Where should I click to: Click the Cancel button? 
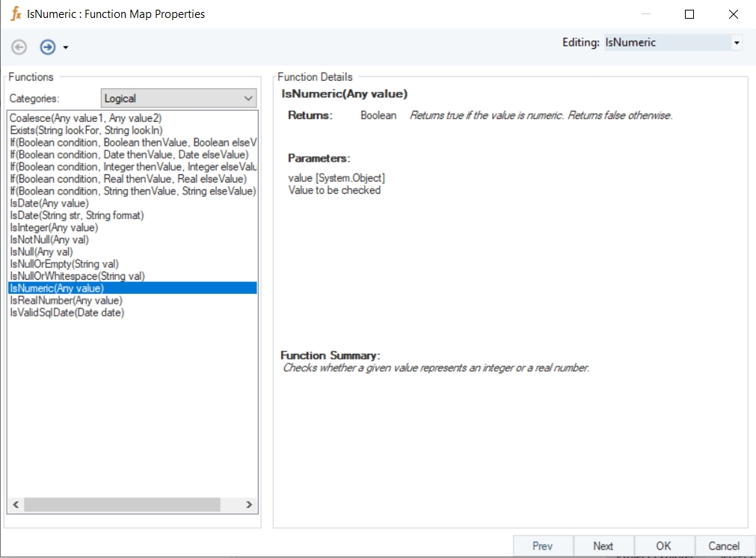click(723, 546)
